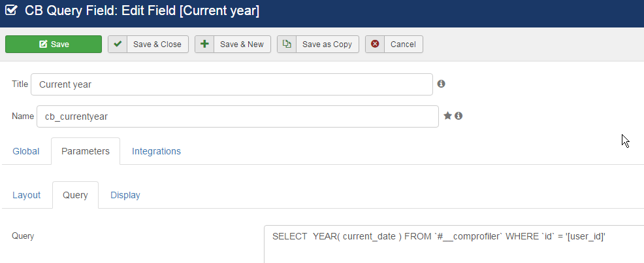Click the pencil icon inside Save button
This screenshot has width=644, height=263.
(x=43, y=44)
